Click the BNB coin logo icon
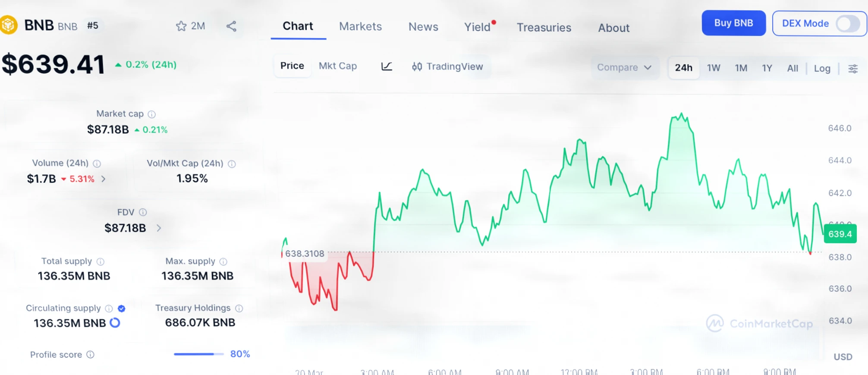Viewport: 868px width, 375px height. 8,25
